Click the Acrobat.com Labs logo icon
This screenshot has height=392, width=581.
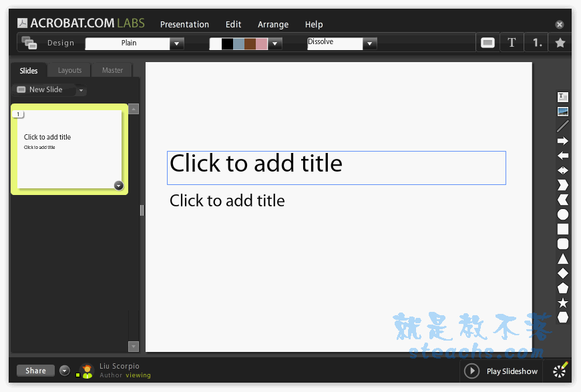tap(22, 23)
